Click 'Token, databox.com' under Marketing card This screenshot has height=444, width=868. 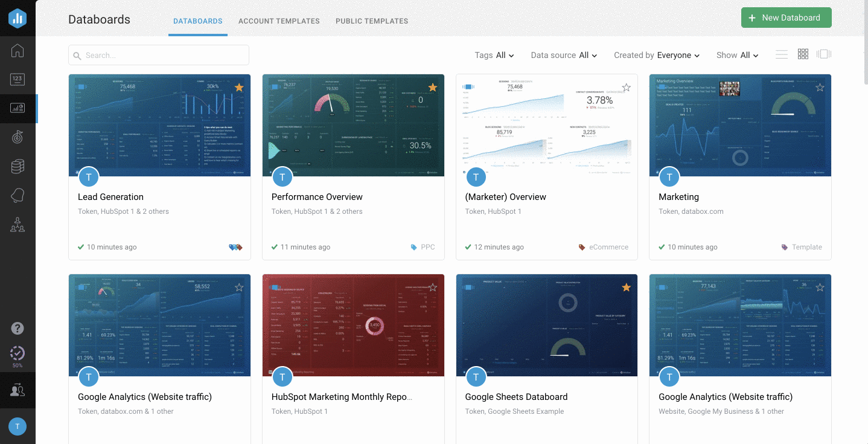[x=691, y=211]
